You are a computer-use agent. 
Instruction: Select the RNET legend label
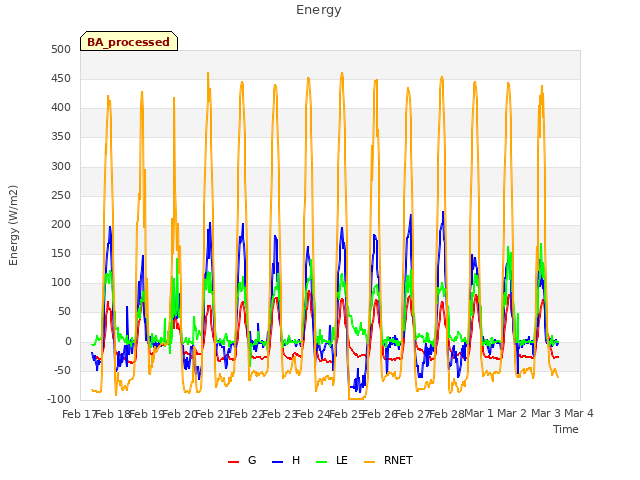(x=398, y=460)
